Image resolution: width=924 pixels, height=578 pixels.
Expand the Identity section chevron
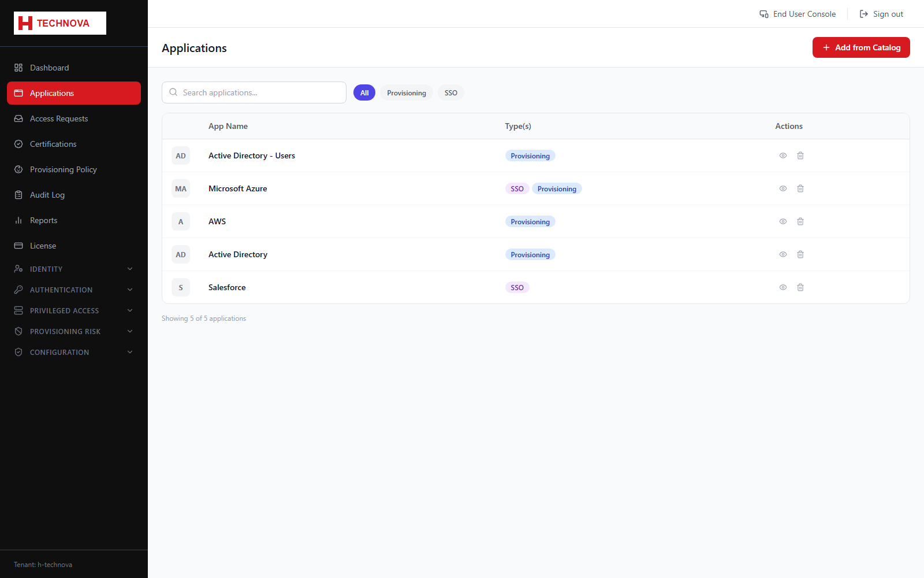pyautogui.click(x=130, y=269)
